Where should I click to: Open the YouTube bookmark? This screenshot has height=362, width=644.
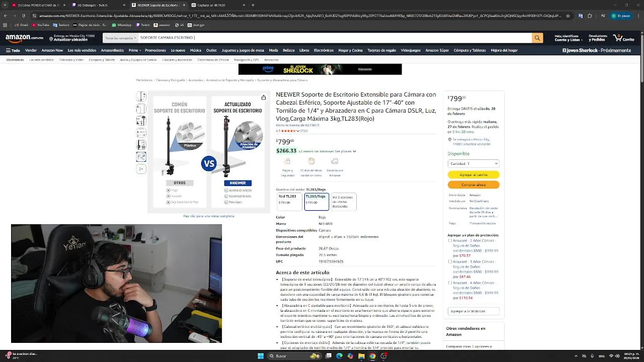click(x=41, y=25)
